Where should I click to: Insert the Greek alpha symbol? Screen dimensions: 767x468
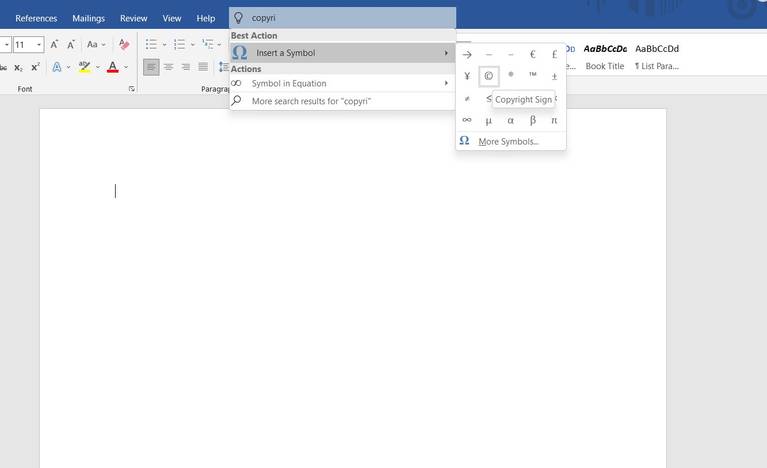click(x=510, y=120)
